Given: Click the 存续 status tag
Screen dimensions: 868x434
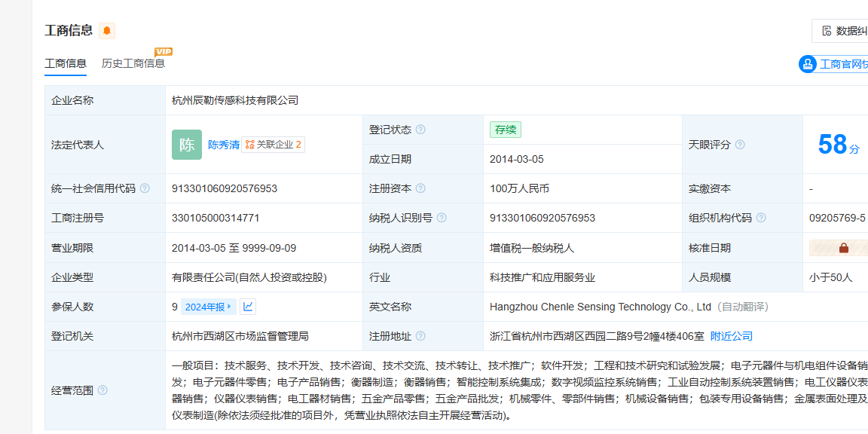Looking at the screenshot, I should click(506, 130).
